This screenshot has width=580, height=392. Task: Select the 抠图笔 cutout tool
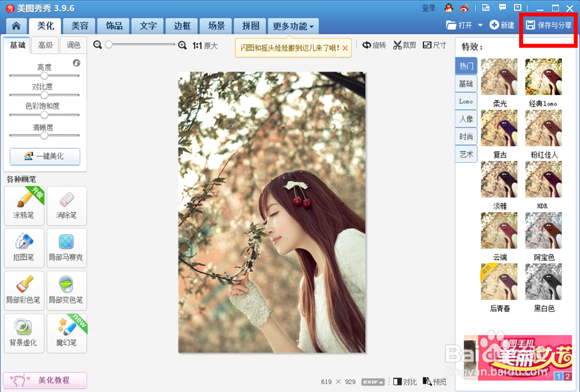tap(24, 248)
